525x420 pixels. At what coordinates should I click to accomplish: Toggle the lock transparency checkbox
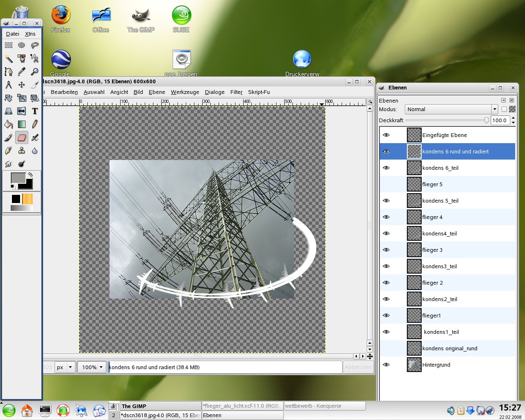coord(504,109)
